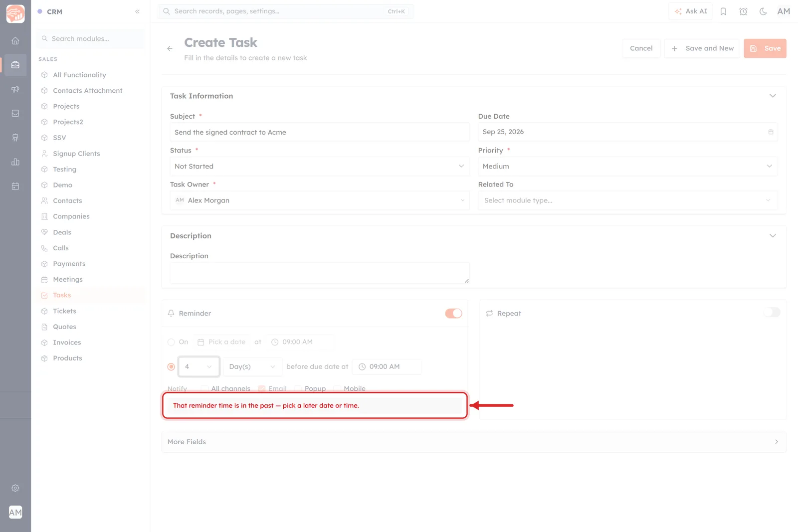
Task: Switch to dark mode moon icon
Action: point(763,11)
